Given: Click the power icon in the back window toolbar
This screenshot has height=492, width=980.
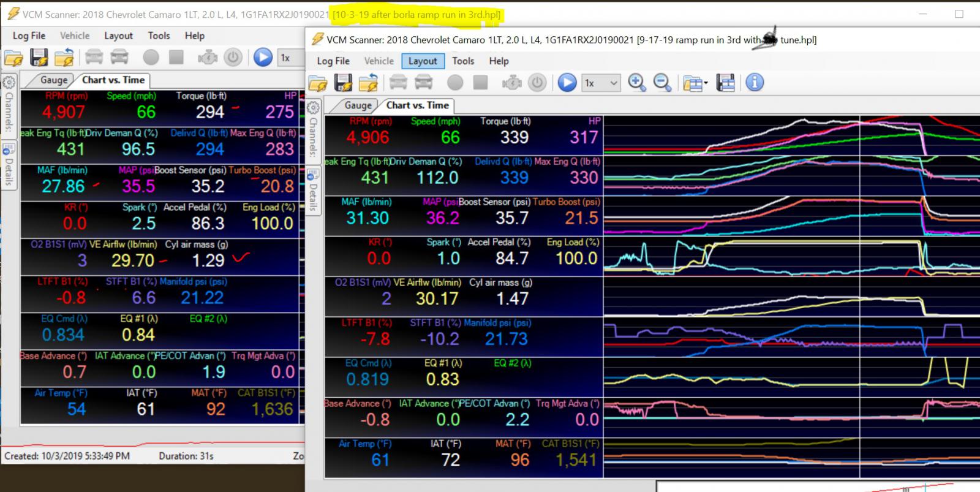Looking at the screenshot, I should coord(233,58).
